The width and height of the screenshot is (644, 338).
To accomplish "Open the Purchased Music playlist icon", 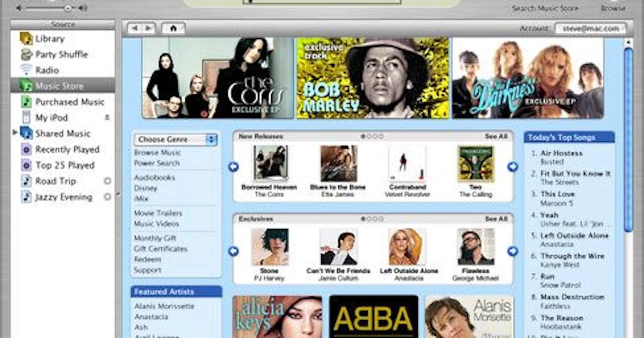I will tap(26, 102).
